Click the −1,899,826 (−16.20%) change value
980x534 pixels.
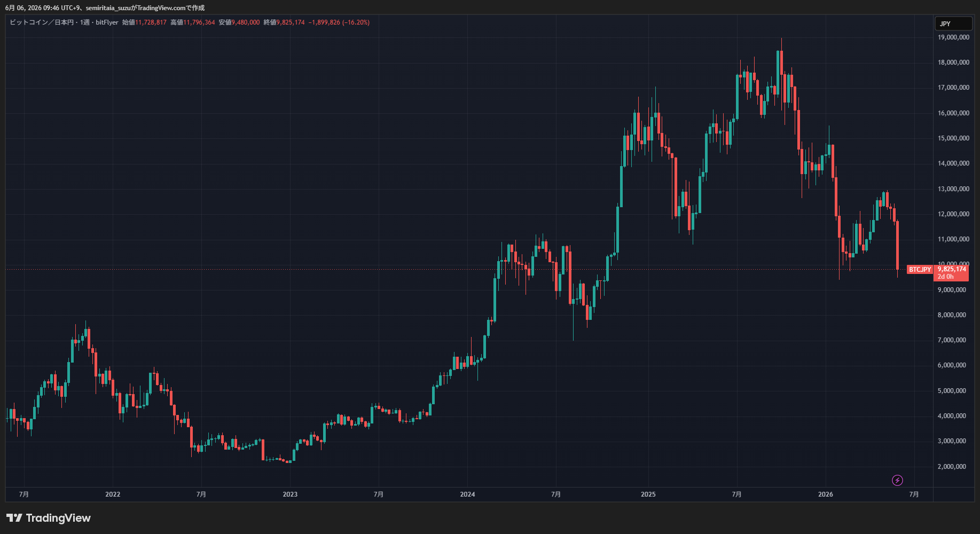click(x=339, y=22)
